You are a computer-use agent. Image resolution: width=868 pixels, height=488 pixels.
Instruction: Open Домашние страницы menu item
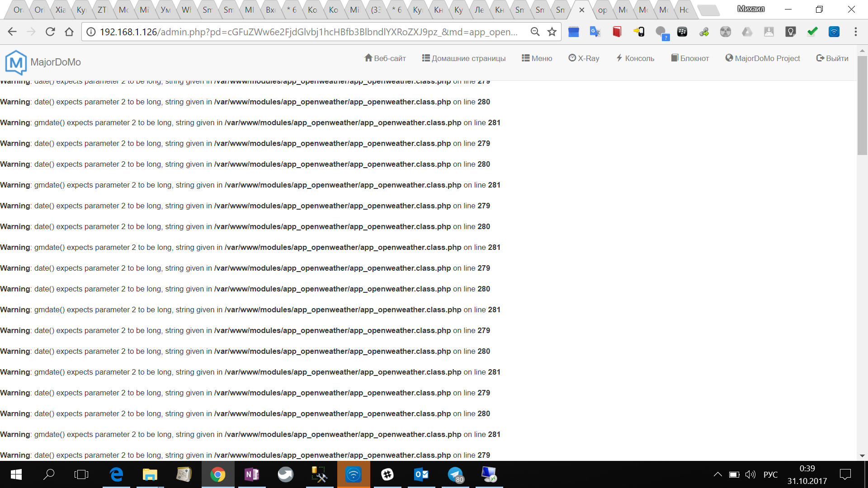tap(464, 58)
